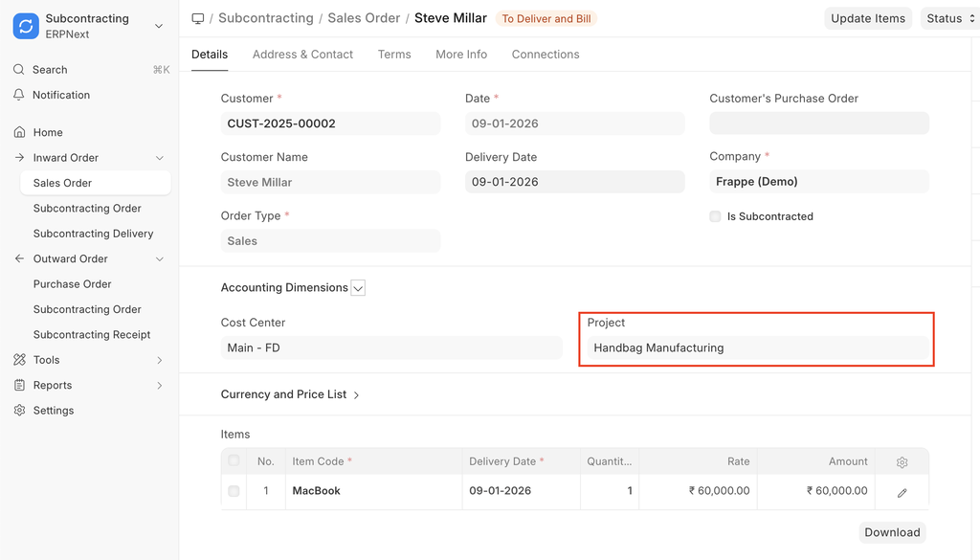Collapse the Accounting Dimensions section
This screenshot has height=560, width=980.
(x=358, y=287)
